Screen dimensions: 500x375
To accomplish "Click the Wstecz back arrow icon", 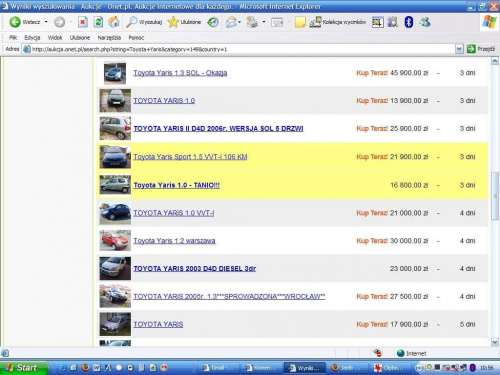I will click(x=15, y=22).
